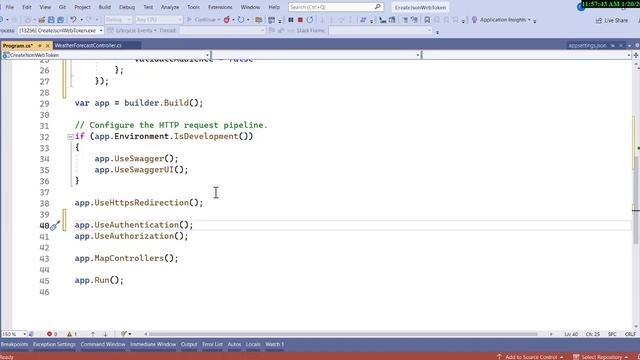The image size is (640, 360).
Task: Click on var app = builder.Build() line
Action: 139,103
